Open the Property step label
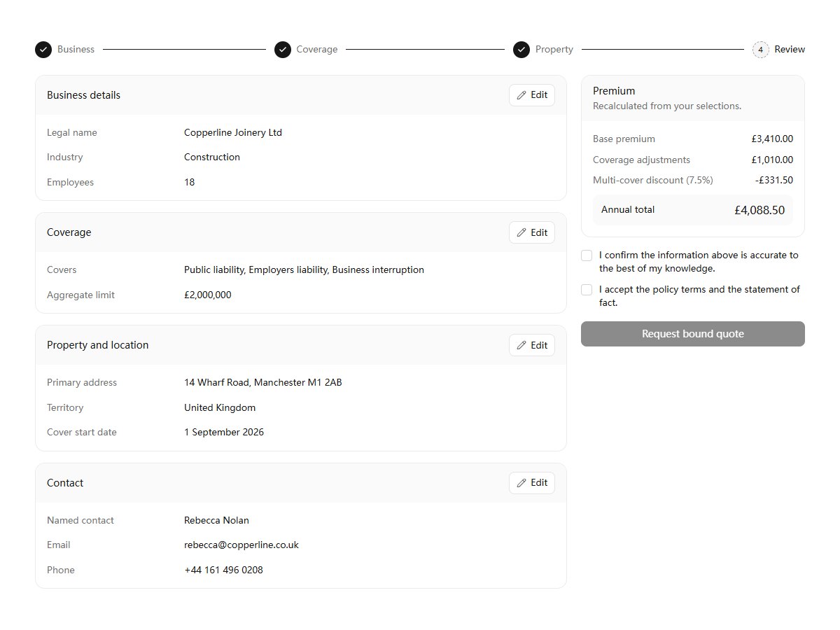This screenshot has width=840, height=630. click(x=554, y=50)
